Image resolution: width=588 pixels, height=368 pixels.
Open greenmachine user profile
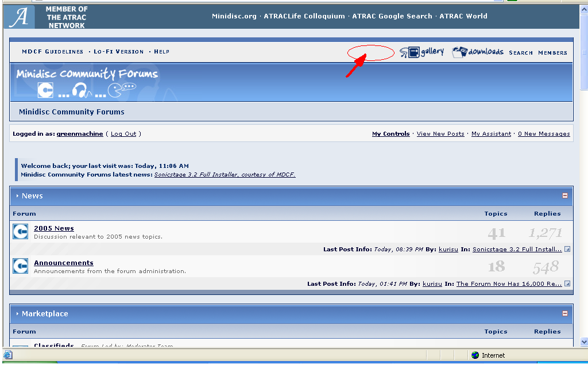click(x=80, y=133)
